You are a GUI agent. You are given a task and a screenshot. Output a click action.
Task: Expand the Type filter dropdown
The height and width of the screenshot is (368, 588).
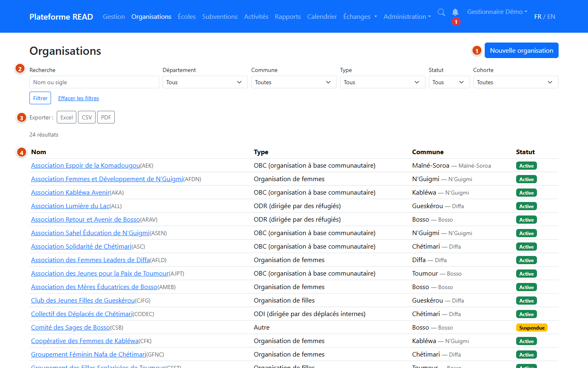[383, 82]
